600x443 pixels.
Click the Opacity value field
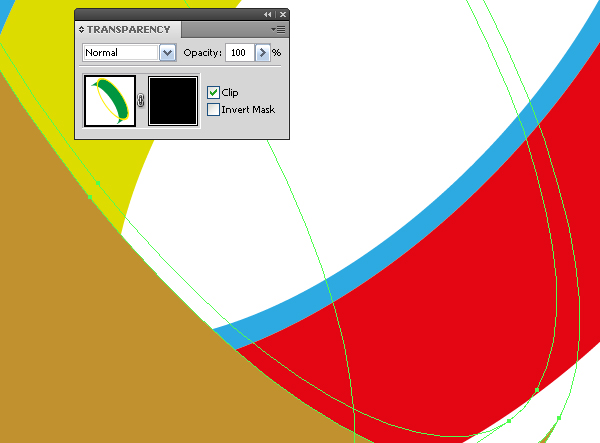coord(240,53)
